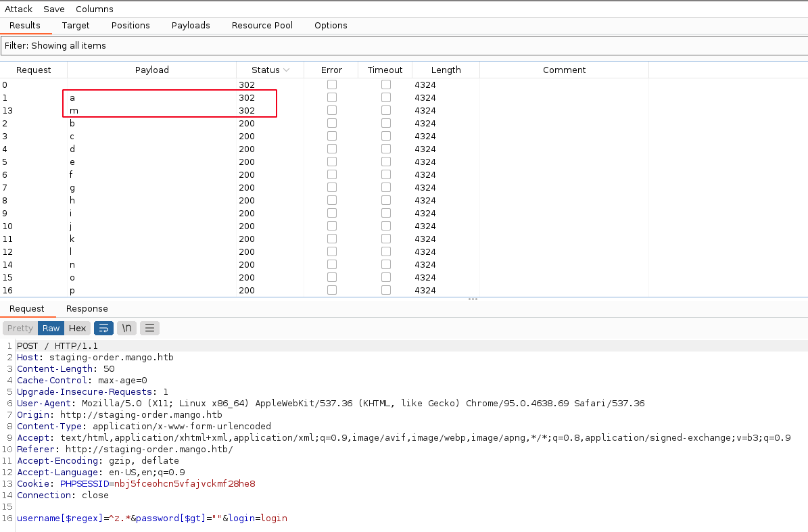Select the result row with payload m
This screenshot has height=532, width=808.
pos(151,110)
